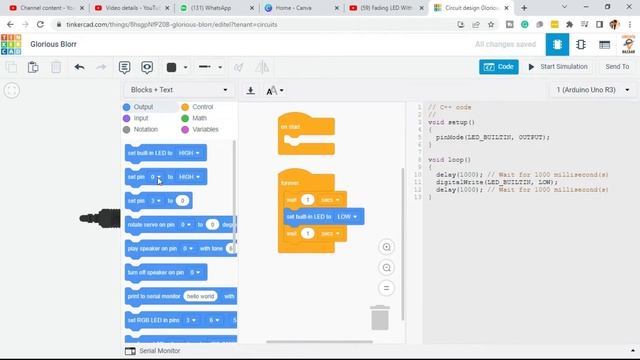Click the Paste toolbar icon
The image size is (640, 360).
[33, 67]
